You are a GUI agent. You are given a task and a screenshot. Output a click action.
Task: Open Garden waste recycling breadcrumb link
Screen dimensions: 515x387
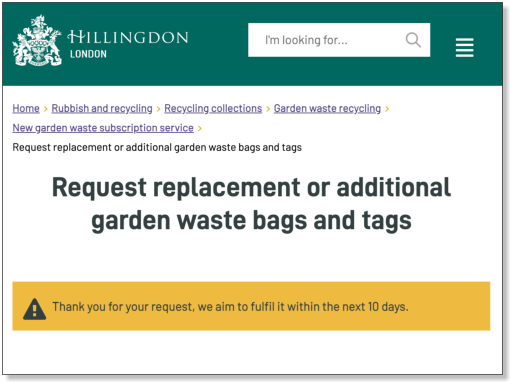click(x=327, y=108)
